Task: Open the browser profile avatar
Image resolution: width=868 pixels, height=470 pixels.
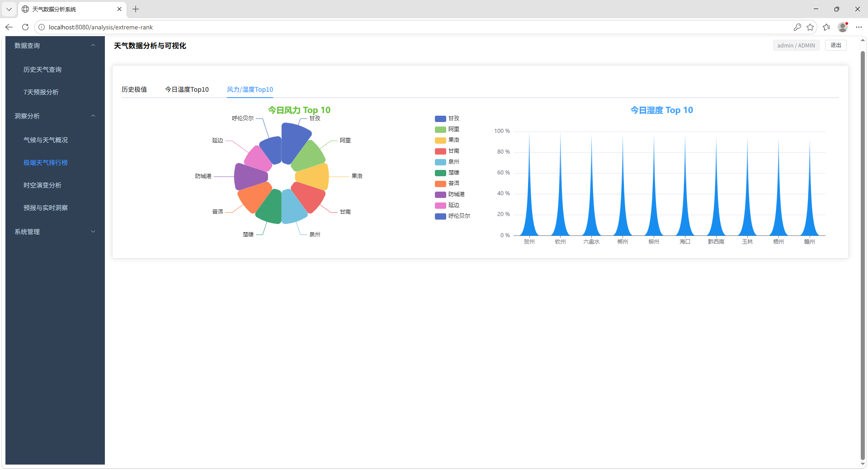Action: tap(842, 27)
